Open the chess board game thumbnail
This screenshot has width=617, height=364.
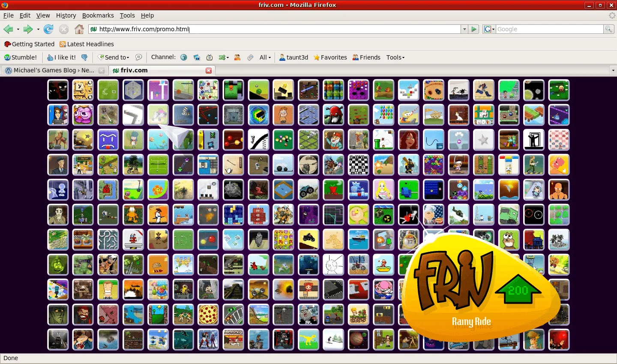(x=359, y=165)
